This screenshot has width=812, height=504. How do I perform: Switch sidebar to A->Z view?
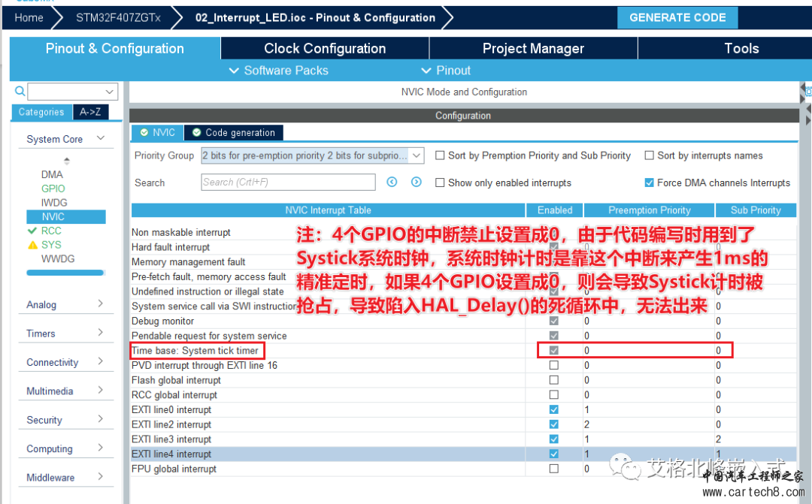tap(91, 112)
